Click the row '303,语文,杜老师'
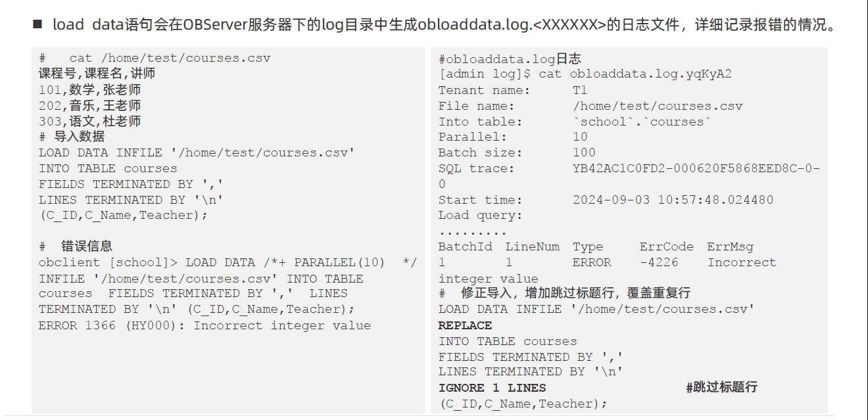Screen dimensions: 868x420 coord(89,121)
